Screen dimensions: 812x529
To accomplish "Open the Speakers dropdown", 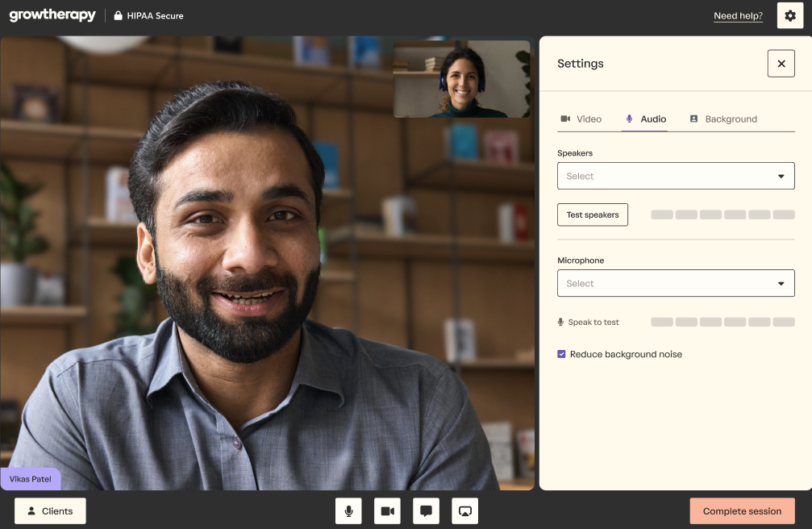I will (x=675, y=176).
